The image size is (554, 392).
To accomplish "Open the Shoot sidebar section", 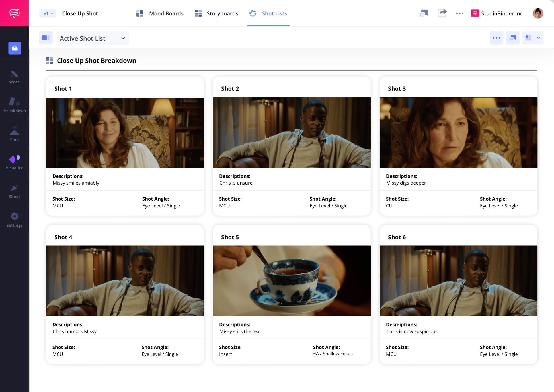I will tap(14, 191).
